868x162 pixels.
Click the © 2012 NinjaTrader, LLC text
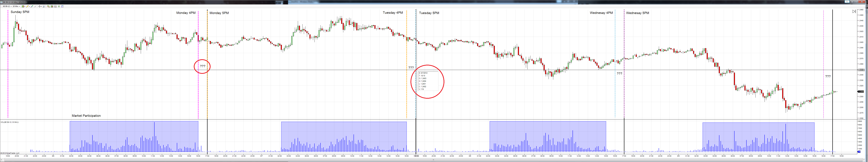click(x=10, y=153)
